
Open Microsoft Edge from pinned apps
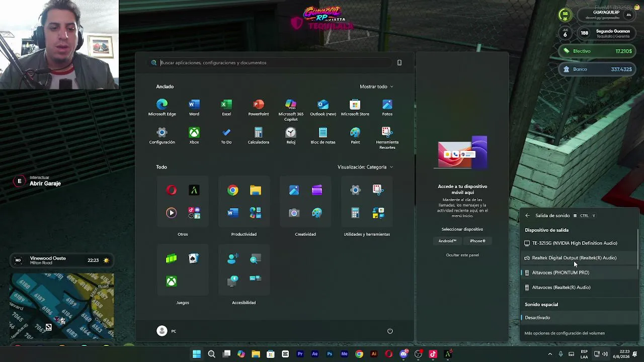[x=162, y=108]
